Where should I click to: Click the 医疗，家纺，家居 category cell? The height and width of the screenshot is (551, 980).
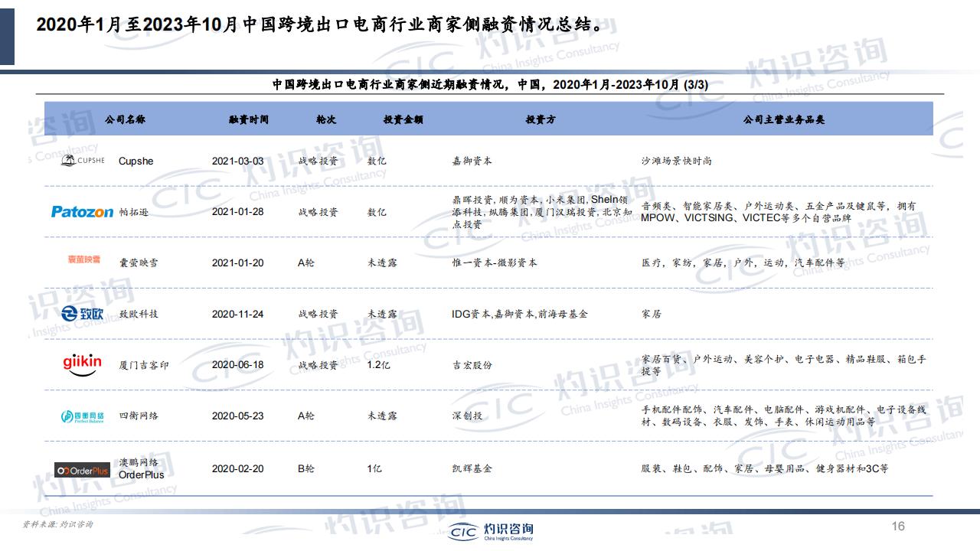(743, 262)
